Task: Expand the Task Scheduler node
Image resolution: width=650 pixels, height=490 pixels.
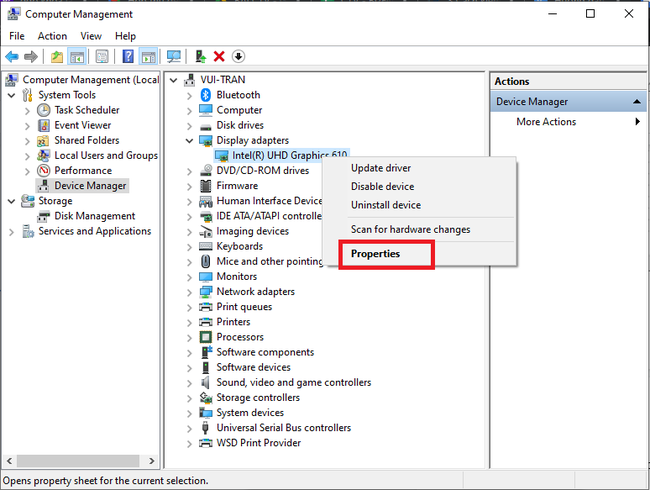Action: tap(27, 111)
